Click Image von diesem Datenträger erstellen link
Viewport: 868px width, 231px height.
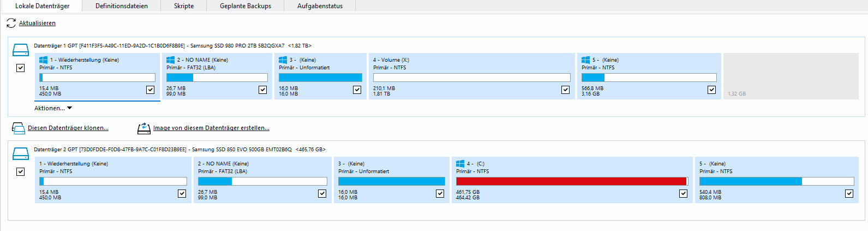211,128
